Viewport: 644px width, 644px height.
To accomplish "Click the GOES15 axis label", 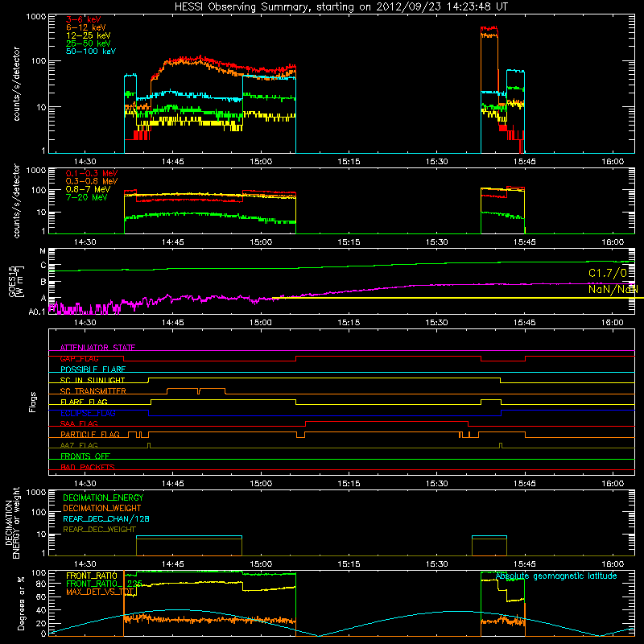I will pyautogui.click(x=11, y=281).
